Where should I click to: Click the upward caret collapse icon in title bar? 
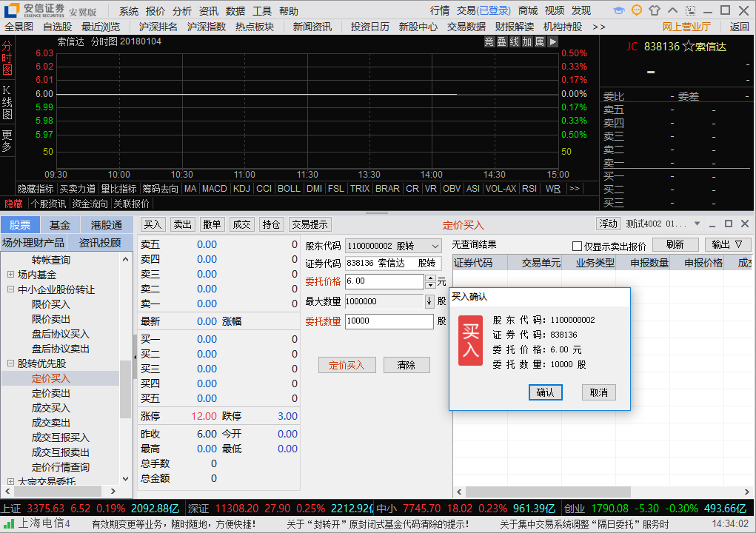[672, 10]
